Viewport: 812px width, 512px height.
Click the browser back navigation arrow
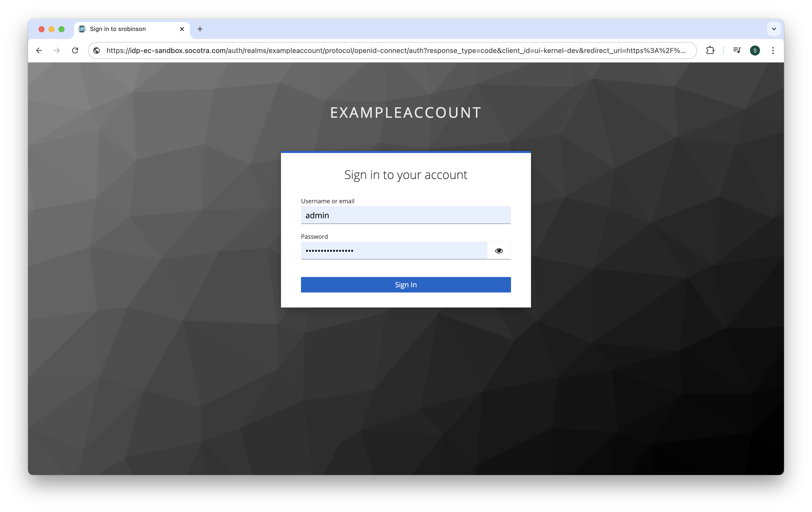tap(38, 50)
